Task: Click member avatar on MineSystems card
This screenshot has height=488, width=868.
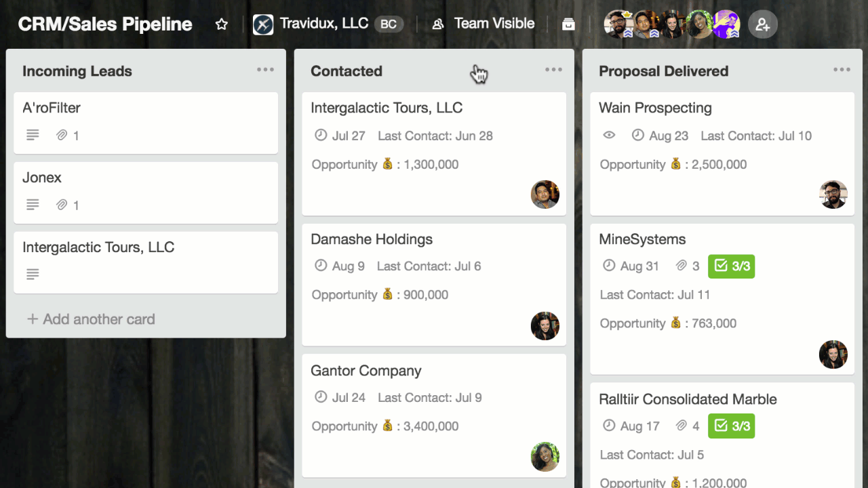Action: pos(833,354)
